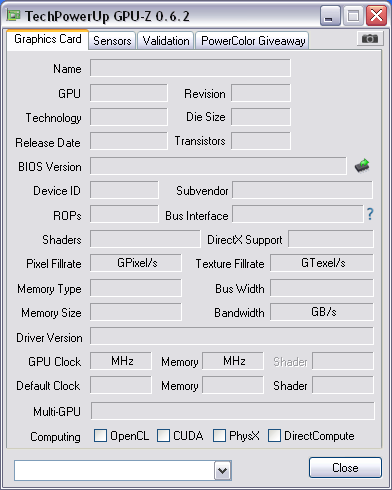Click the Bus Width field
The height and width of the screenshot is (490, 392).
[322, 288]
